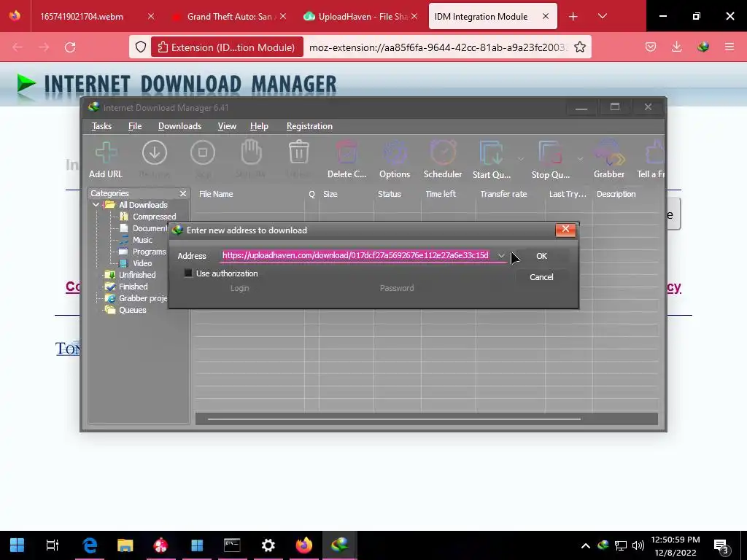Select the Finished folder
Screen dimensions: 747x560
pos(133,287)
